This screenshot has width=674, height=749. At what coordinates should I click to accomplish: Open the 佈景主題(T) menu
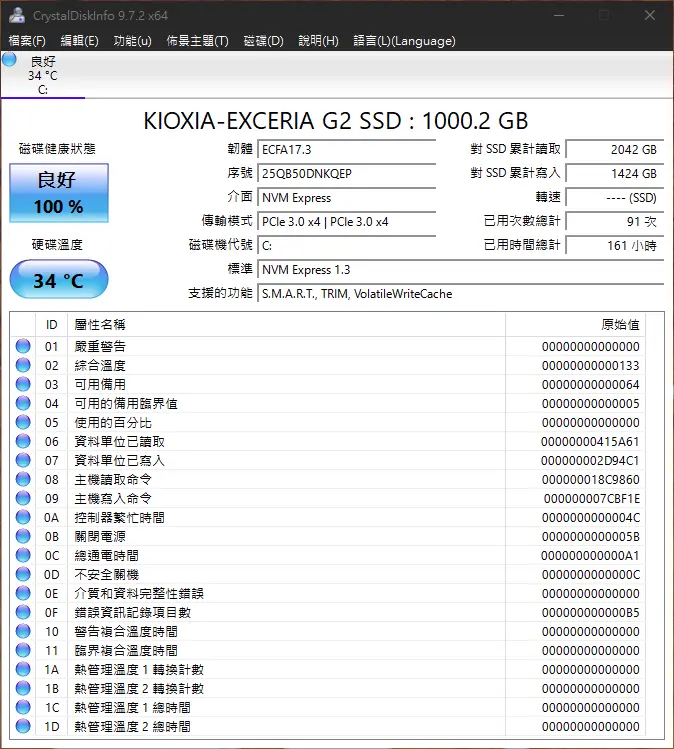coord(197,41)
